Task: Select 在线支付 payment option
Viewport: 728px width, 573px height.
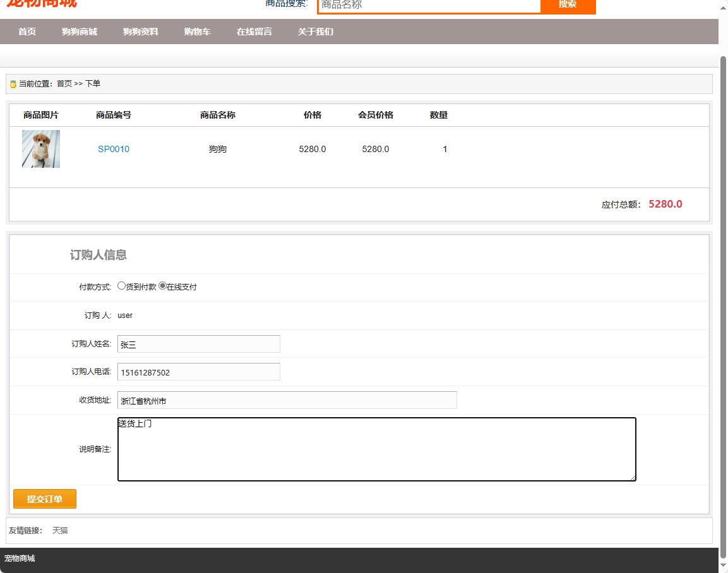Action: click(x=162, y=285)
